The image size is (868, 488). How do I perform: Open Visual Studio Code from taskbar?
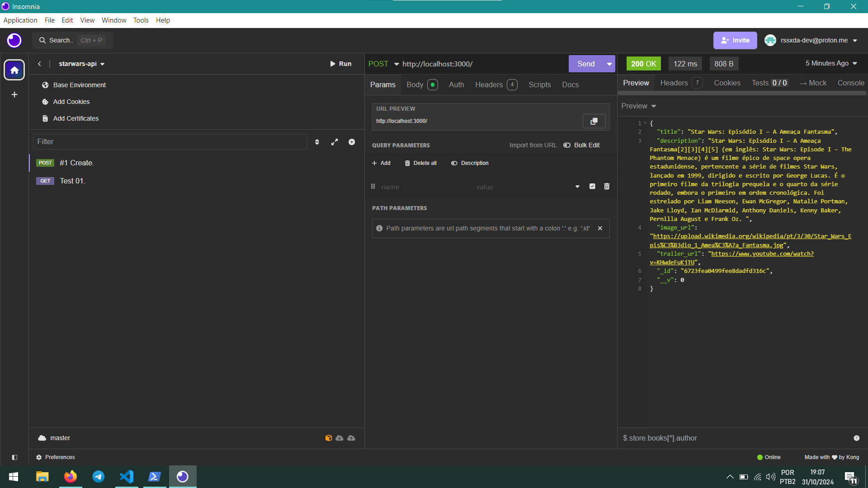point(127,477)
